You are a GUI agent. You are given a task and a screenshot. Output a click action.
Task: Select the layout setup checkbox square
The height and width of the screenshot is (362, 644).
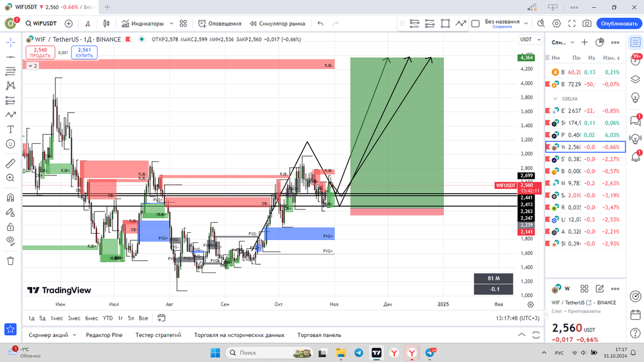475,24
